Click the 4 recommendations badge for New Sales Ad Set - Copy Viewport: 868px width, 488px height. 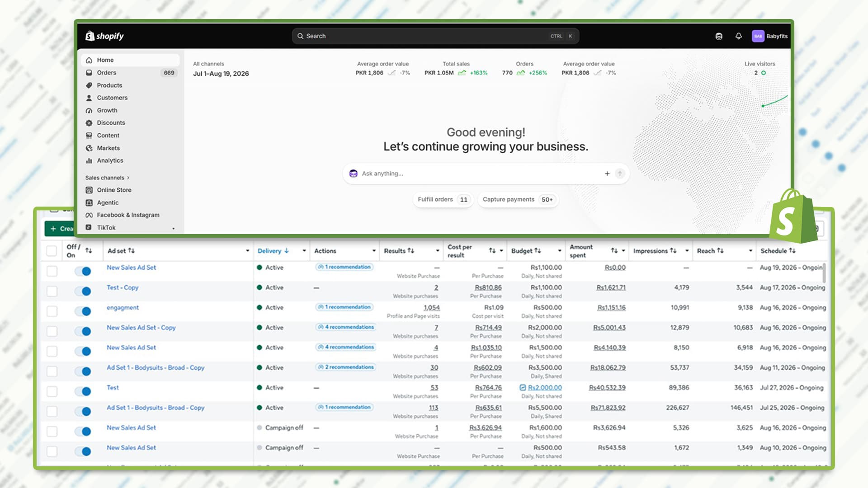[x=346, y=327]
